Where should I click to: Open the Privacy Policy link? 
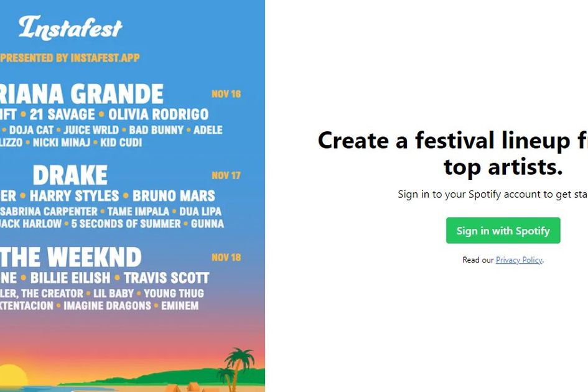519,259
